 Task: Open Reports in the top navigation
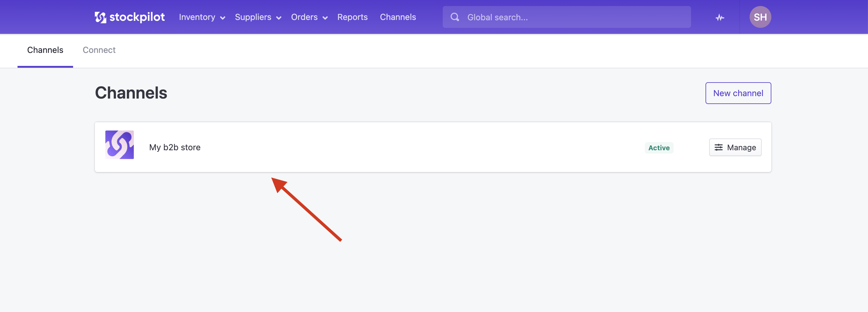352,17
